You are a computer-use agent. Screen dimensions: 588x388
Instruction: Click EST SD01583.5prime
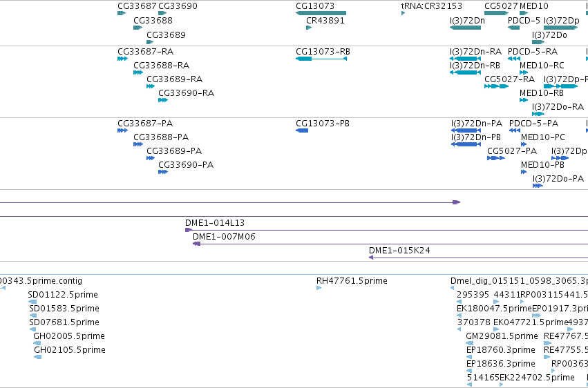click(x=33, y=316)
